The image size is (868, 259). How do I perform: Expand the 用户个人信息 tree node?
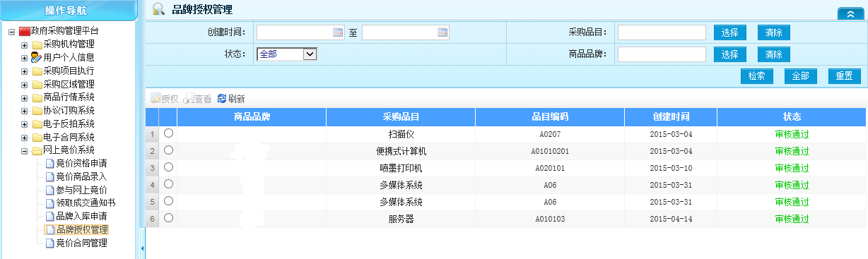(24, 59)
